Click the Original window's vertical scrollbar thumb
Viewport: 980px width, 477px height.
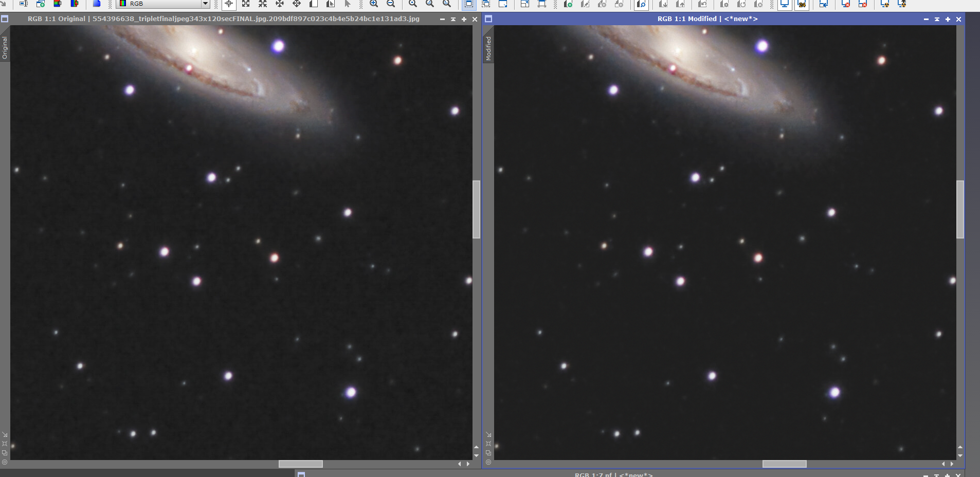pyautogui.click(x=477, y=209)
